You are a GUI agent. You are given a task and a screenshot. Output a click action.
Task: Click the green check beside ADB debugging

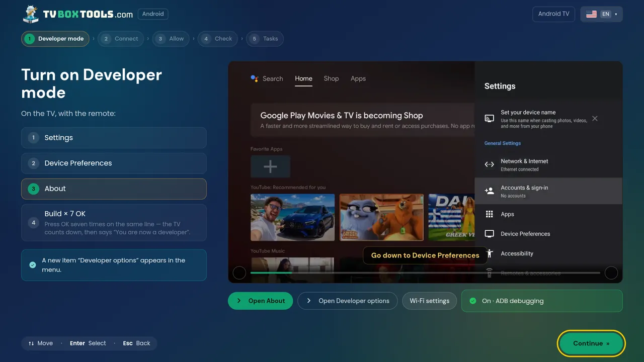click(x=472, y=301)
